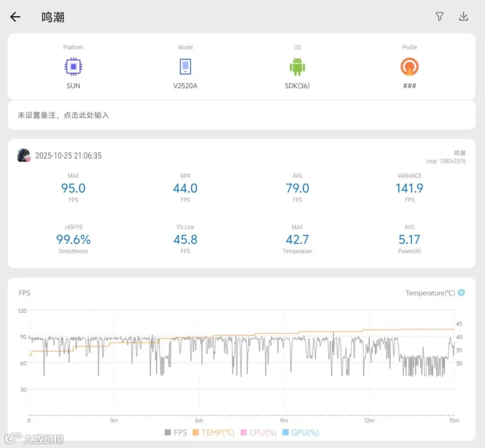
Task: Open the filter funnel icon
Action: coord(439,16)
